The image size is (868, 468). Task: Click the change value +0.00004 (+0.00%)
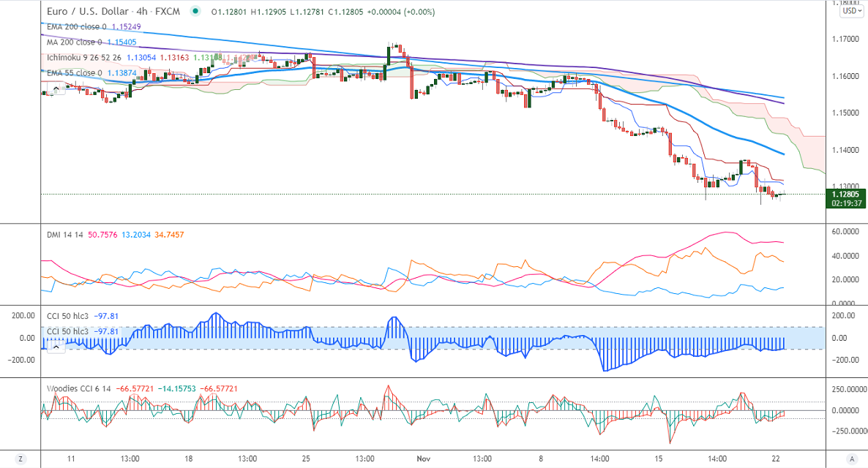point(401,12)
